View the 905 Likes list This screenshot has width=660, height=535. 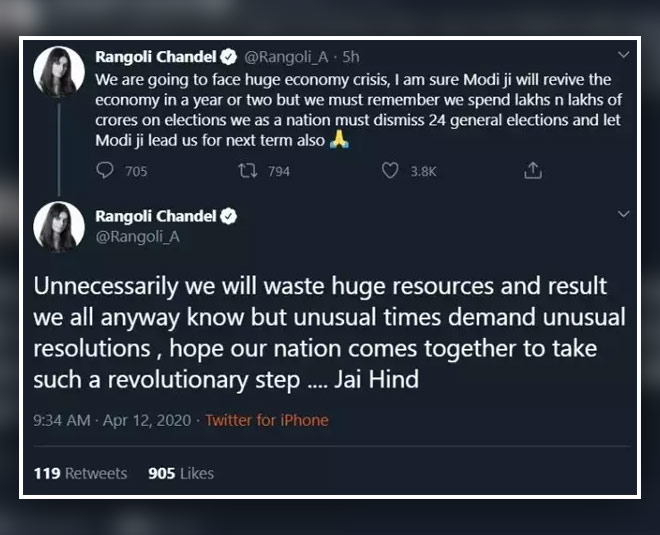[181, 473]
